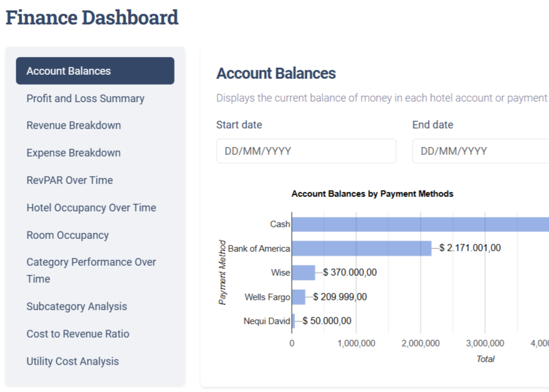Click the Start date input field

point(306,151)
